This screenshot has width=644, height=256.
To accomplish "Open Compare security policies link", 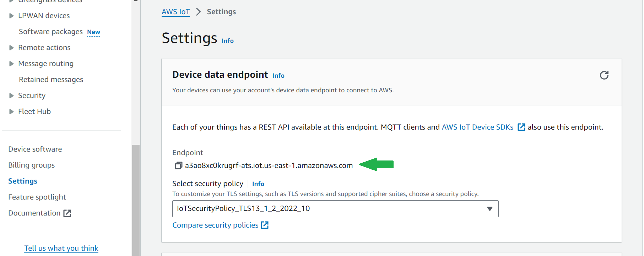I will [x=215, y=225].
